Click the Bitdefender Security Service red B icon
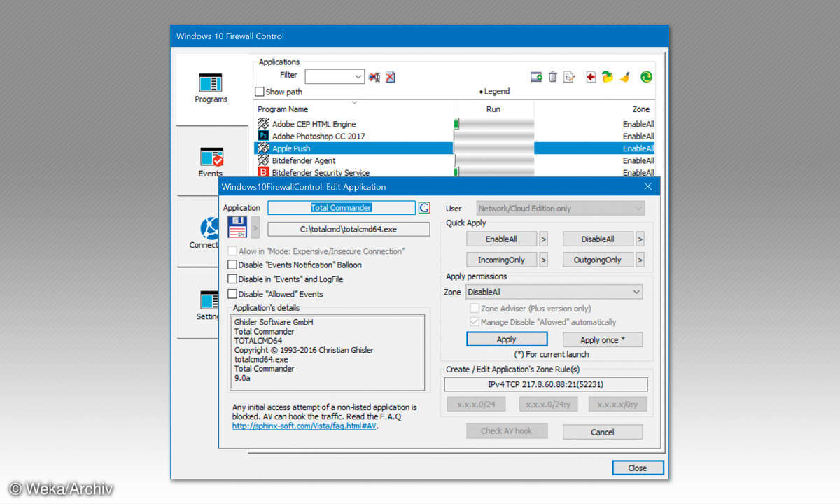The height and width of the screenshot is (504, 840). tap(263, 172)
